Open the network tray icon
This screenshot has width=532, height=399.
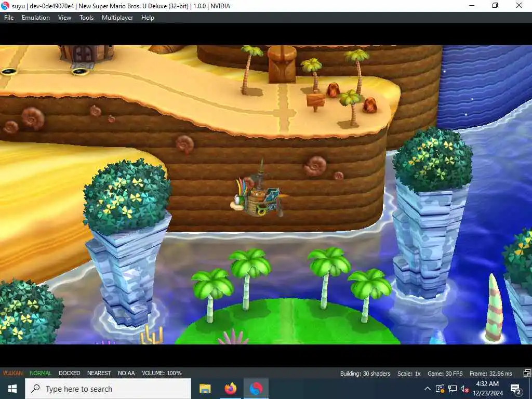click(453, 389)
